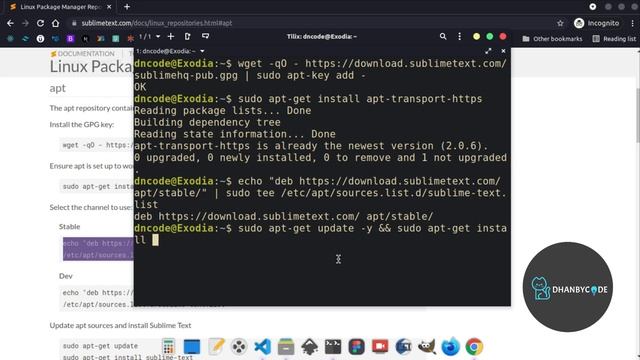Launch Inkscape from the dock
640x360 pixels.
[x=309, y=347]
